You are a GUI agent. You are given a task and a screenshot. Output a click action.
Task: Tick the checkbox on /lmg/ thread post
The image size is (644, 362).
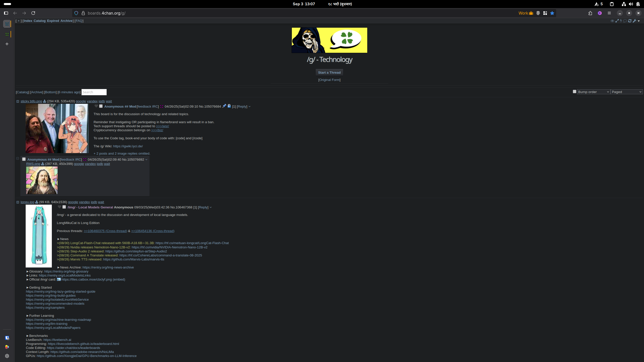64,207
